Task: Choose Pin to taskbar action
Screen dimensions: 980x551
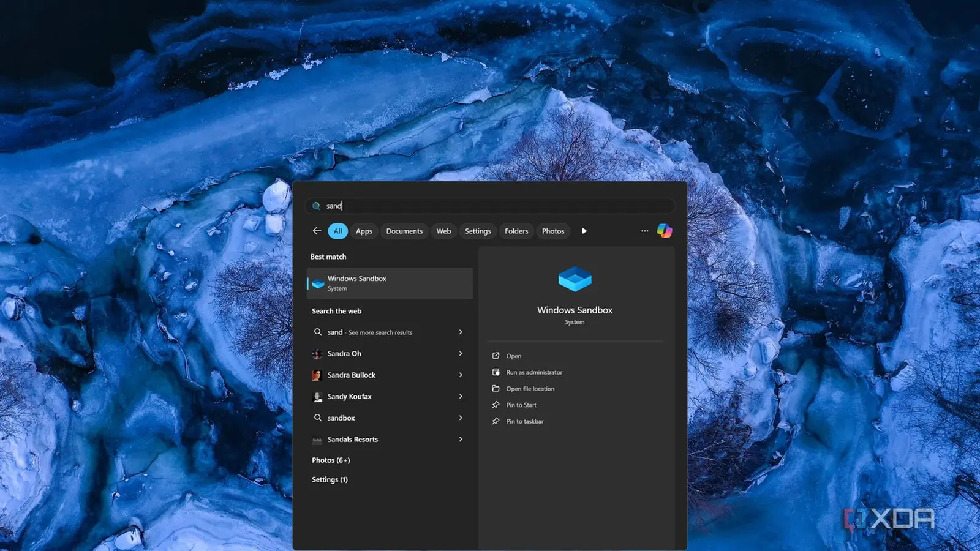Action: [x=525, y=421]
